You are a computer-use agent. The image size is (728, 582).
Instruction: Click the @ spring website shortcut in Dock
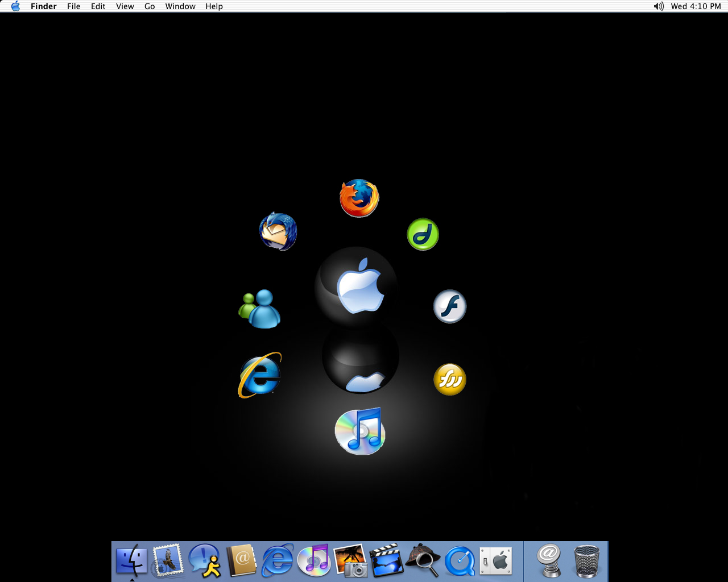point(549,560)
